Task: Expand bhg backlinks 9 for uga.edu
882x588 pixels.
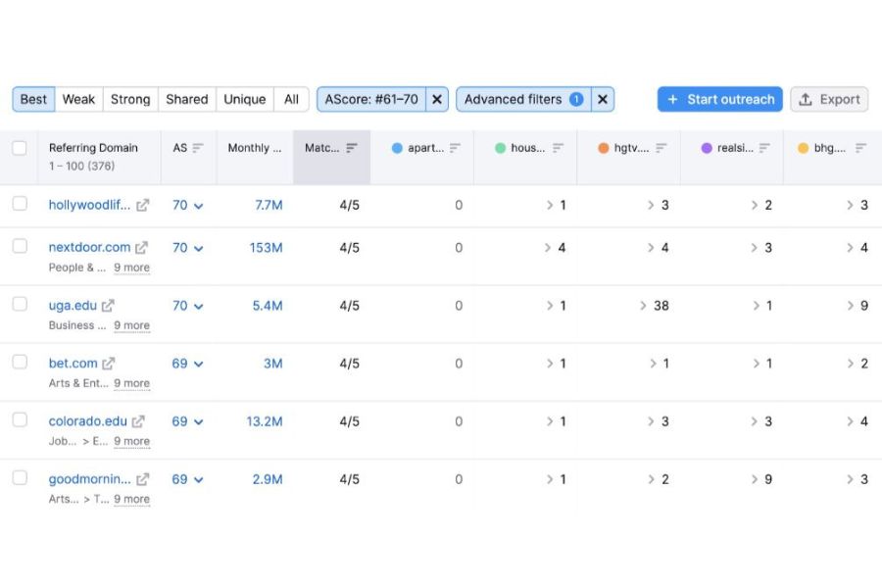Action: click(857, 306)
